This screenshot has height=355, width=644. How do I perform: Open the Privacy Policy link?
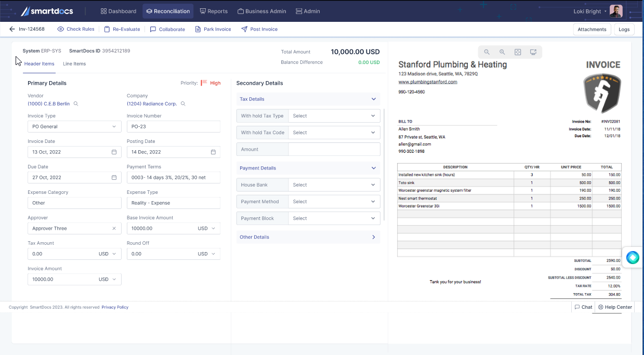115,307
